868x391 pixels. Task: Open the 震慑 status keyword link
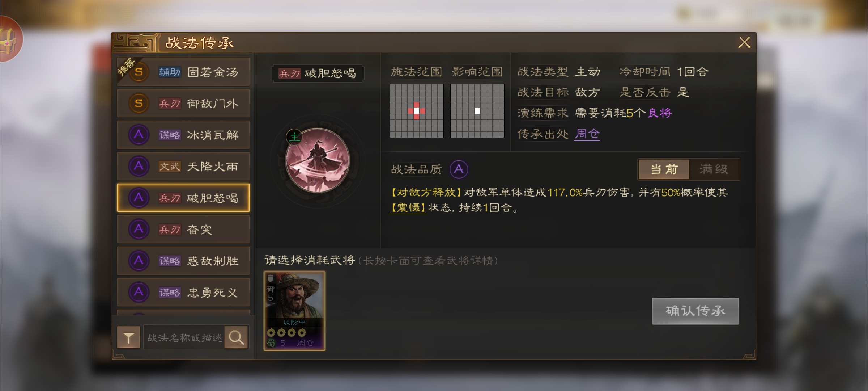pyautogui.click(x=408, y=208)
